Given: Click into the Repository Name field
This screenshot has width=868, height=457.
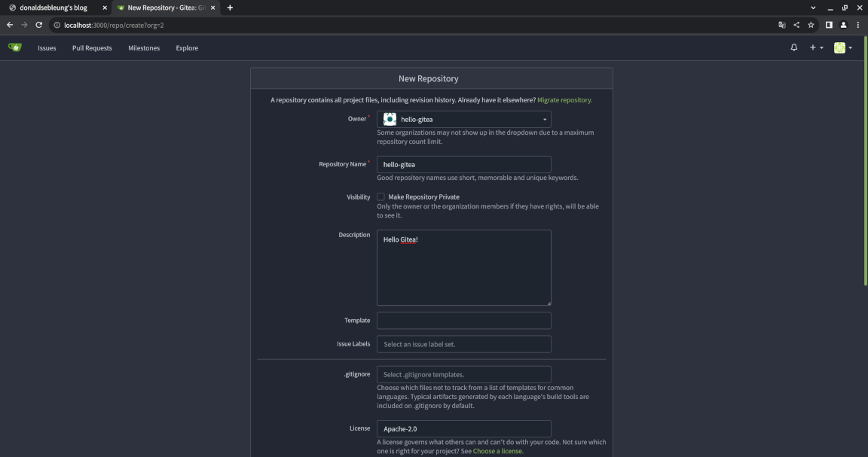Looking at the screenshot, I should pyautogui.click(x=463, y=164).
